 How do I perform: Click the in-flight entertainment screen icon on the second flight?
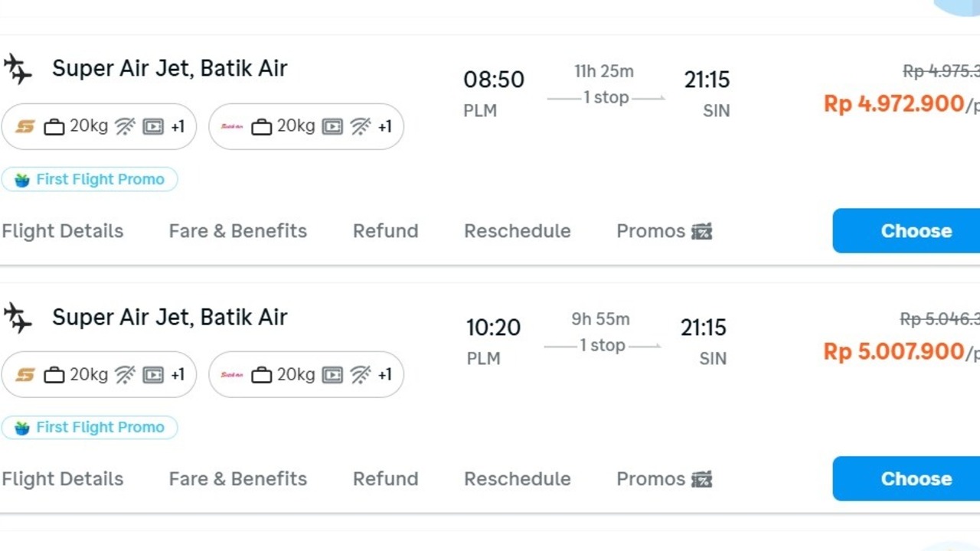pyautogui.click(x=153, y=374)
